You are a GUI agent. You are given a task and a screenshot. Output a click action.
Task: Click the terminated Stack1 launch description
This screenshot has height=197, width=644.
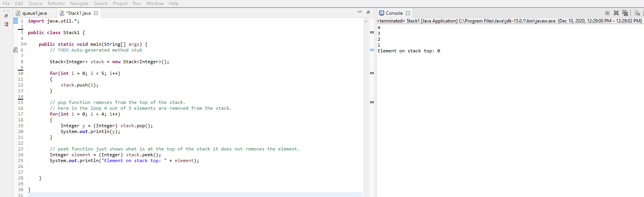[x=509, y=21]
